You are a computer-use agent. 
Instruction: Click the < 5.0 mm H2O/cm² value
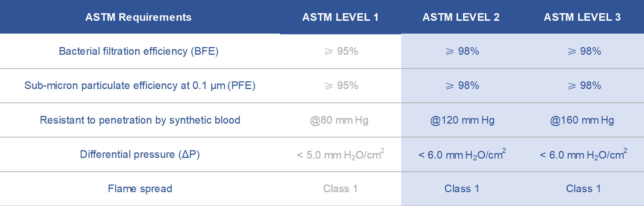point(341,154)
